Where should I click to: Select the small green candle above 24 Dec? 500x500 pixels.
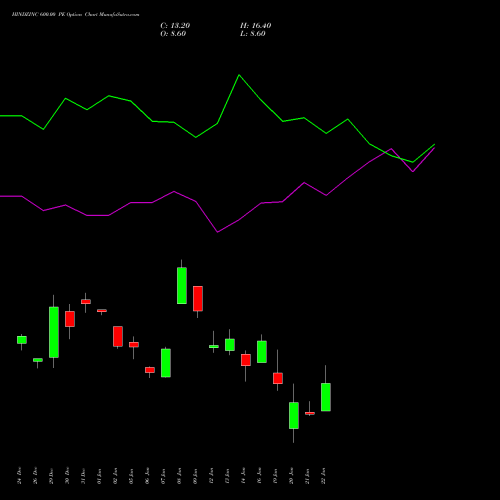click(x=22, y=340)
